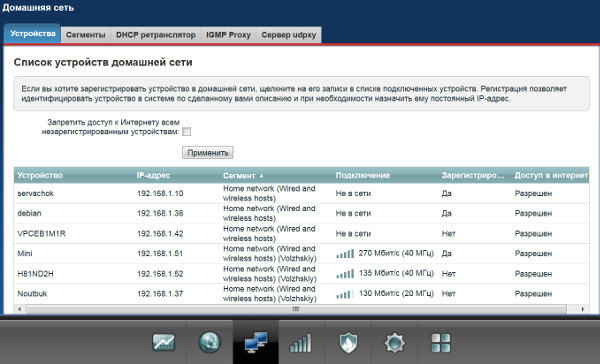600x364 pixels.
Task: Click IP address 192.168.1.37
Action: [x=160, y=294]
